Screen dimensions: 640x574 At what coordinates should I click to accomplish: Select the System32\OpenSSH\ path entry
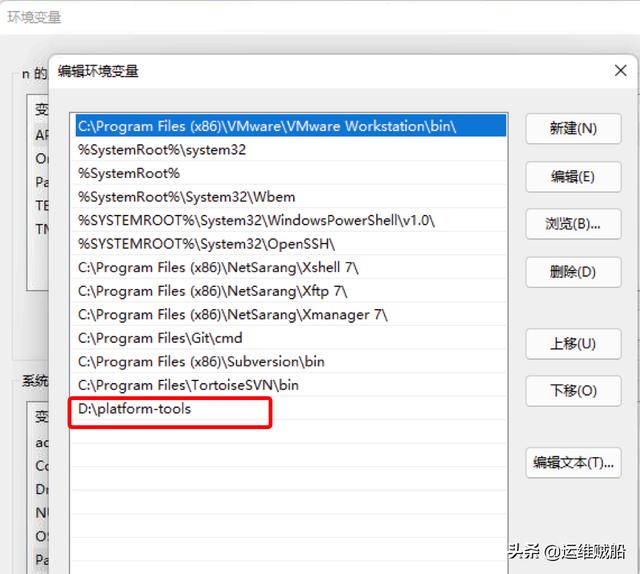point(289,244)
